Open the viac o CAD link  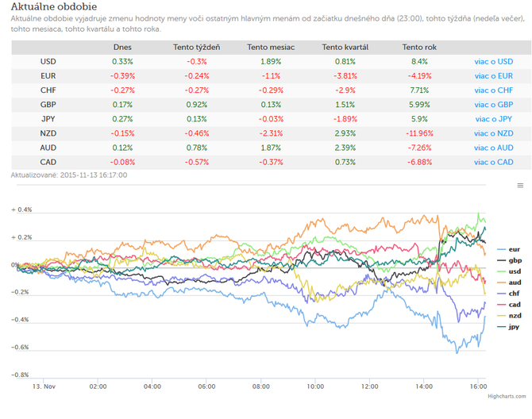click(494, 162)
